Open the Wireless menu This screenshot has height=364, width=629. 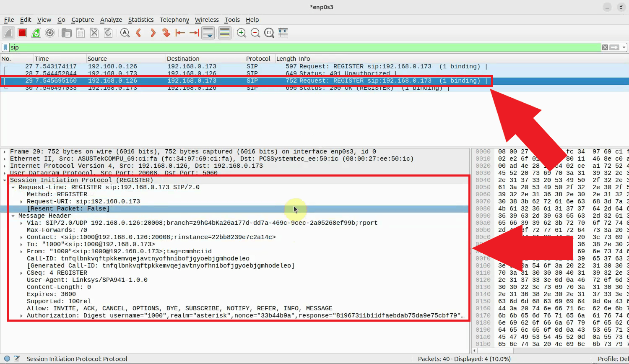click(207, 20)
